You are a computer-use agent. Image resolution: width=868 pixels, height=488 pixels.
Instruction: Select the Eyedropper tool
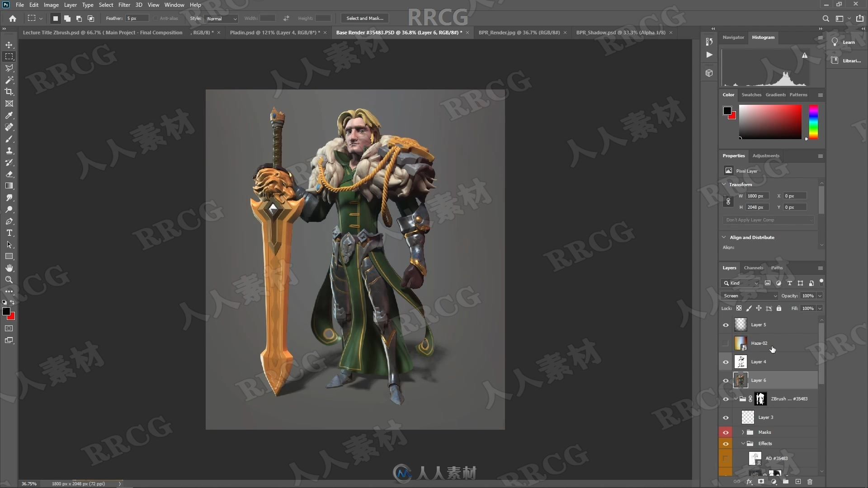(x=8, y=115)
